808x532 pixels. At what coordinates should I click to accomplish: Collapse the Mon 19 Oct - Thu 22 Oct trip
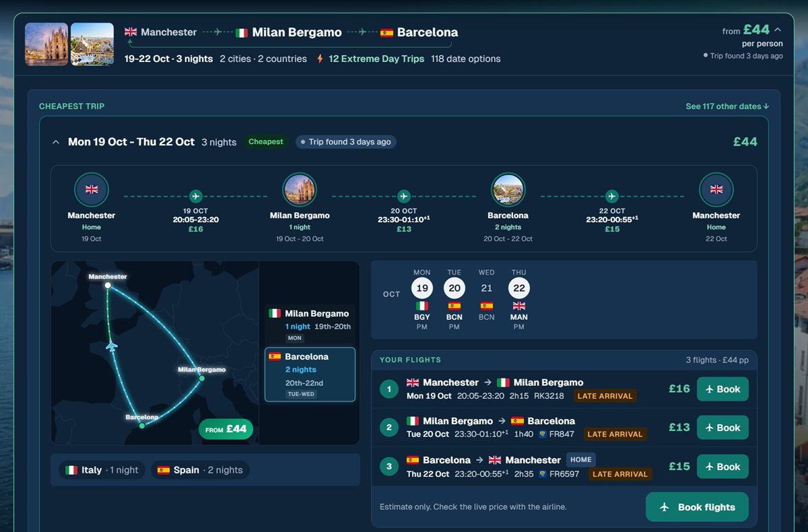[x=56, y=142]
